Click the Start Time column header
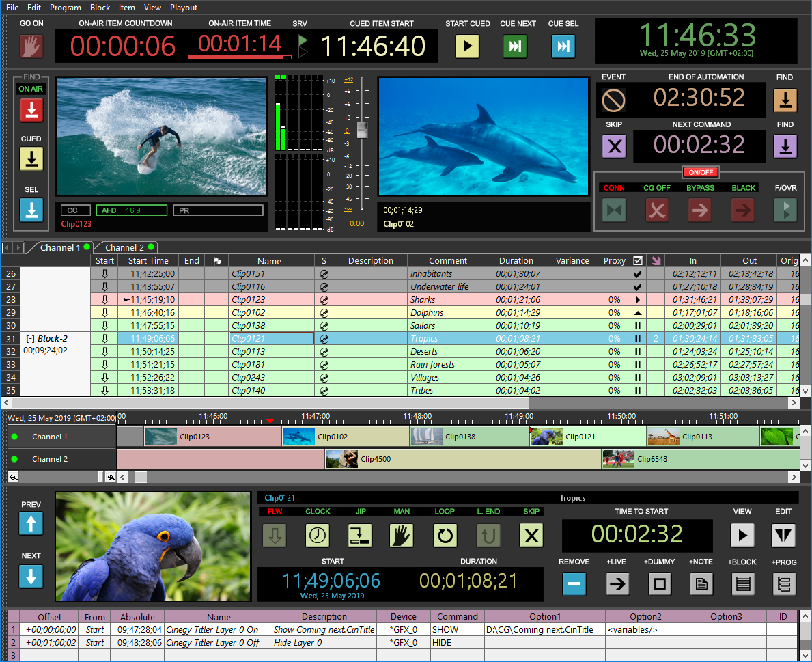Image resolution: width=812 pixels, height=662 pixels. click(x=148, y=260)
